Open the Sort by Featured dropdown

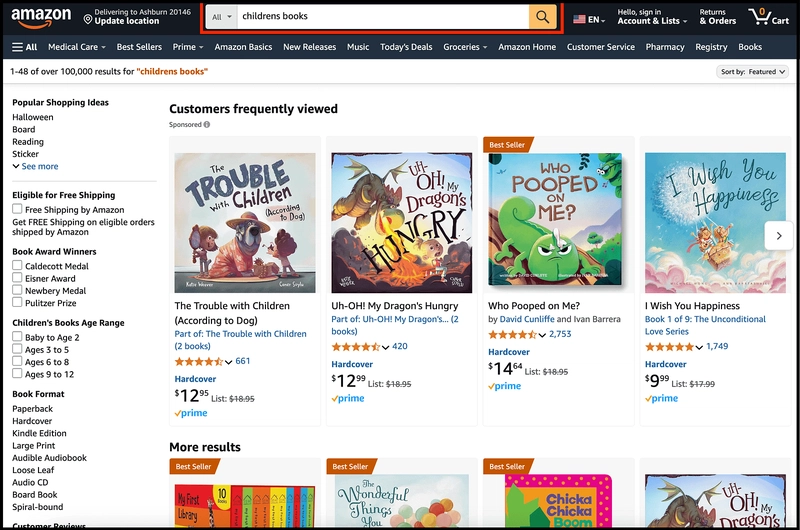pyautogui.click(x=753, y=72)
